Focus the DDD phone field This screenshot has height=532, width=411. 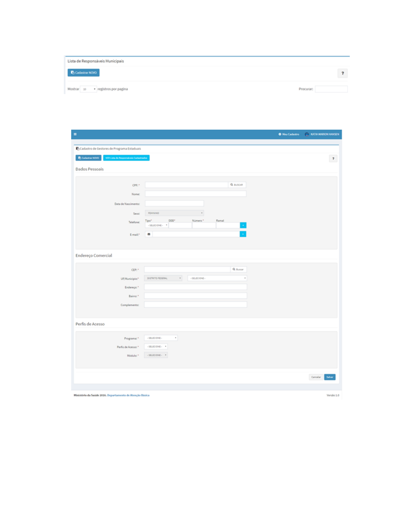coord(180,225)
